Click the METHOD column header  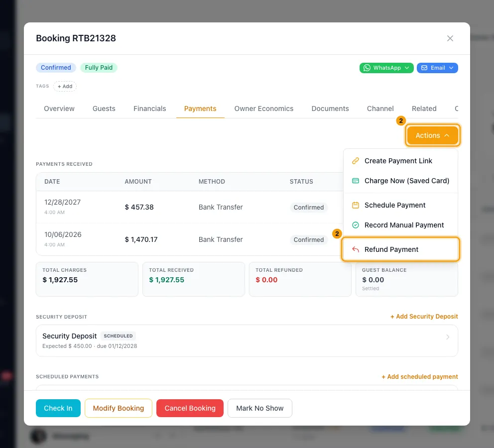point(212,182)
